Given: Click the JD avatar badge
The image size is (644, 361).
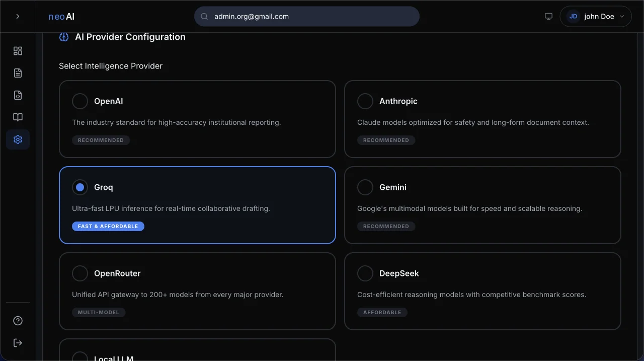Looking at the screenshot, I should pyautogui.click(x=573, y=16).
